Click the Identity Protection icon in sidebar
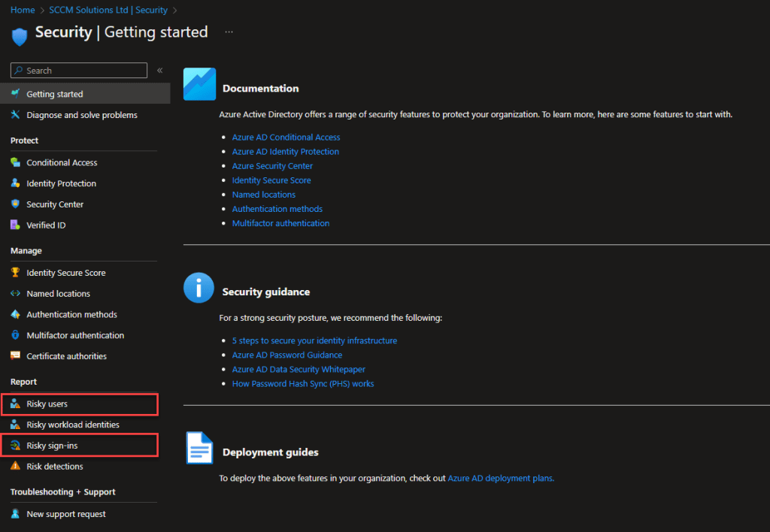The image size is (770, 532). (x=15, y=183)
